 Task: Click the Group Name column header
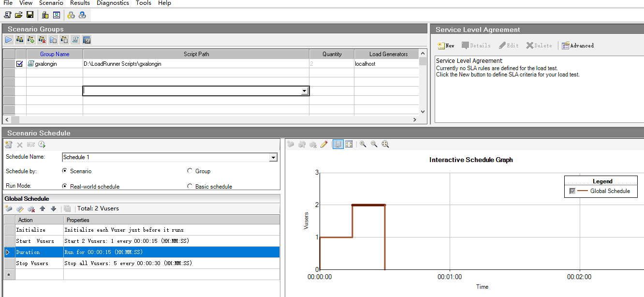55,54
